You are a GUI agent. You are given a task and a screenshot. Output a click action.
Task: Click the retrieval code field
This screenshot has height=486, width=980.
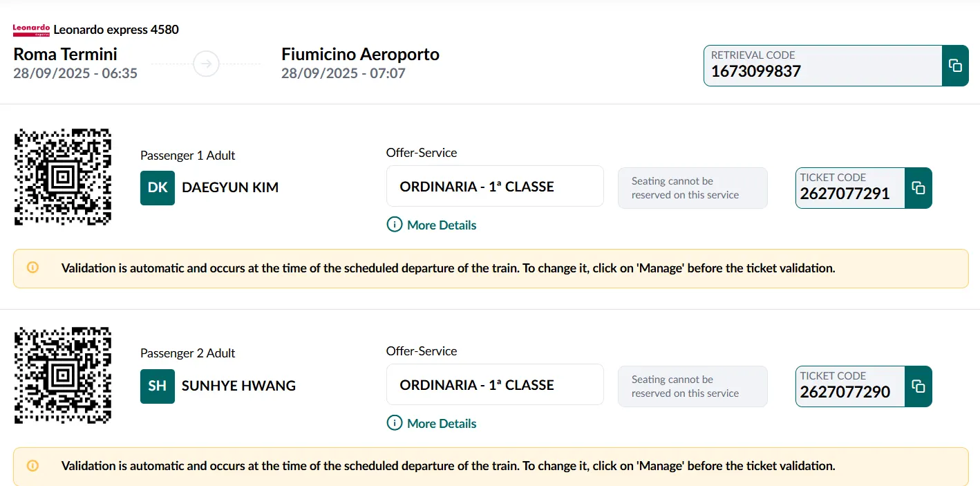(x=822, y=66)
